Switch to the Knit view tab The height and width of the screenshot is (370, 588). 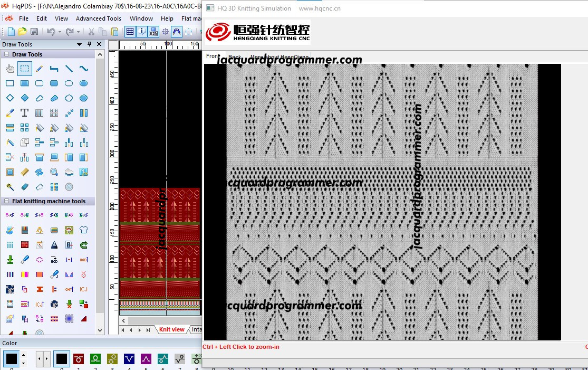[172, 329]
